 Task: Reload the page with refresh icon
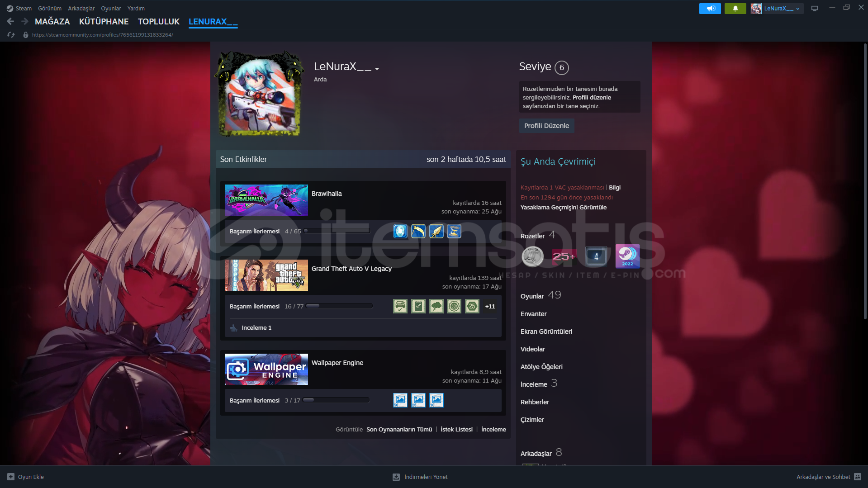click(x=11, y=35)
